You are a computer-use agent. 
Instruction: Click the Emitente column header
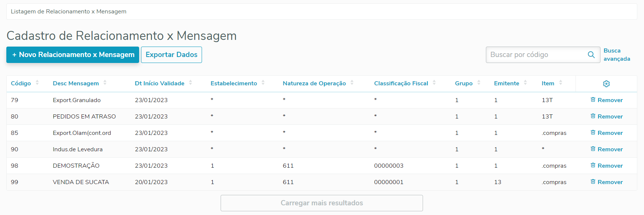(506, 83)
